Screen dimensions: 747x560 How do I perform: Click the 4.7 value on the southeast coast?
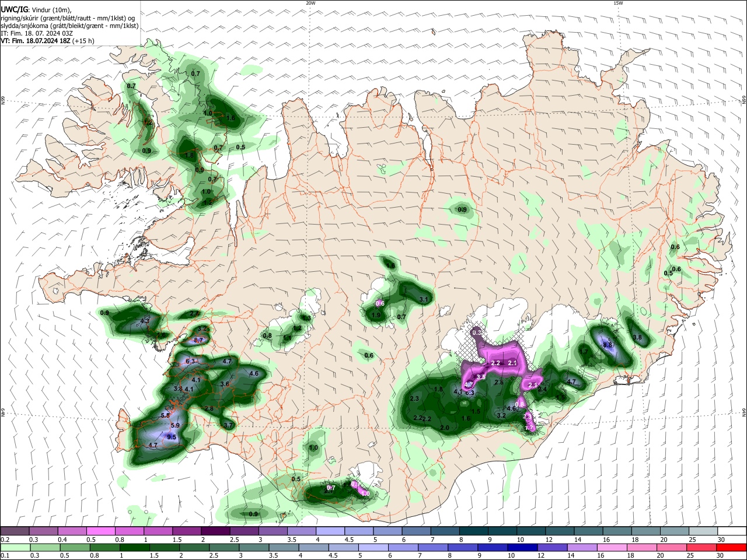[x=572, y=382]
